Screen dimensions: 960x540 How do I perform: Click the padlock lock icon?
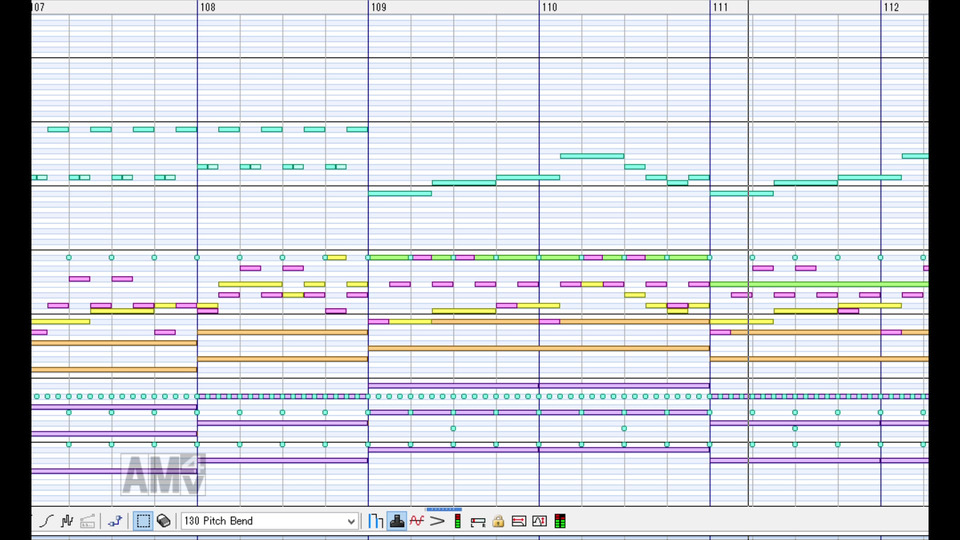498,521
